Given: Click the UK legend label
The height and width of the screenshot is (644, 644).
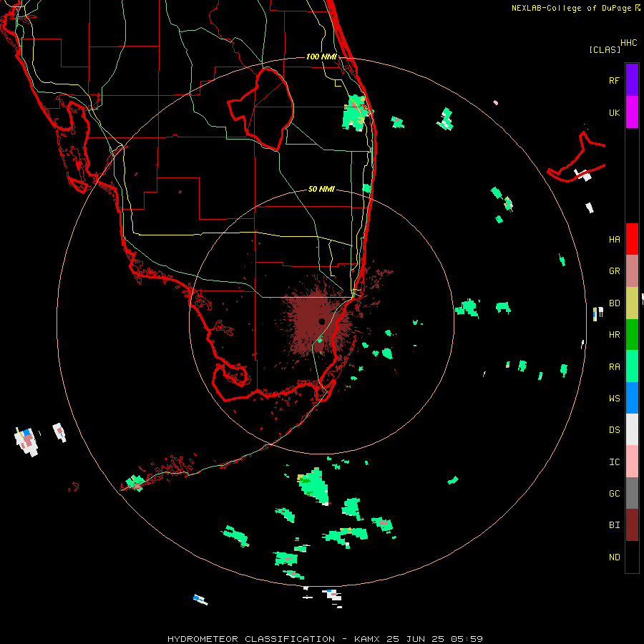Looking at the screenshot, I should point(614,112).
